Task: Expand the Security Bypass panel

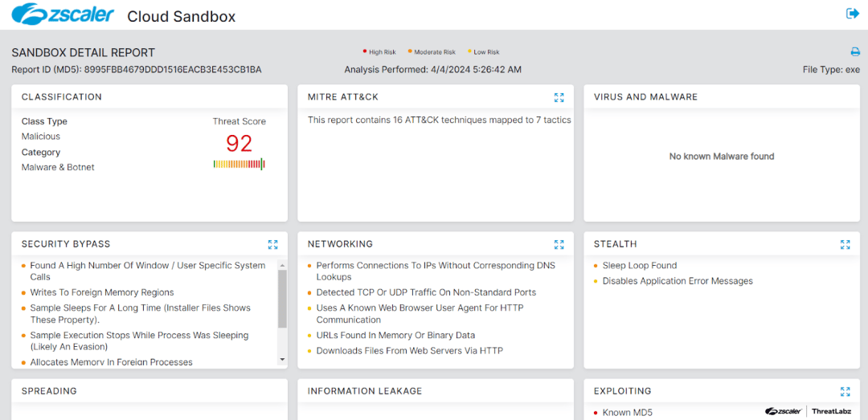Action: tap(272, 244)
